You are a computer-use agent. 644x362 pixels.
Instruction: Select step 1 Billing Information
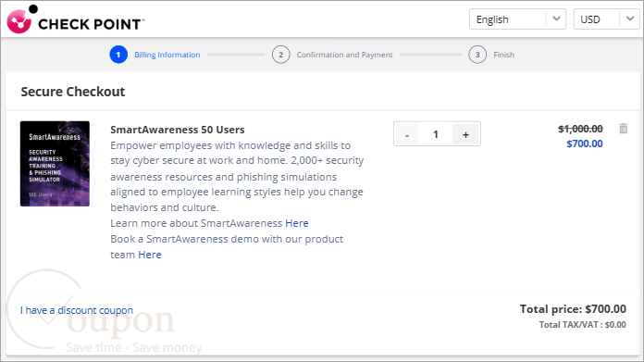(x=155, y=55)
